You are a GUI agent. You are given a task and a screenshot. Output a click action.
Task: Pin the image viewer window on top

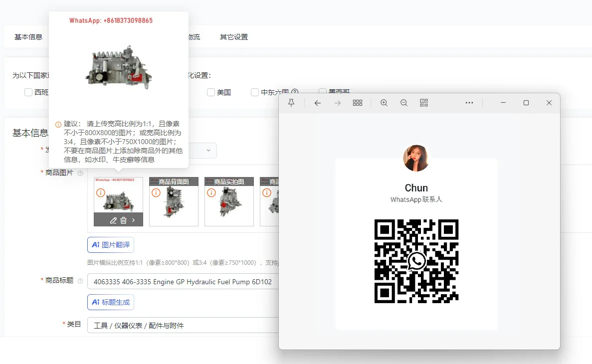pyautogui.click(x=291, y=103)
